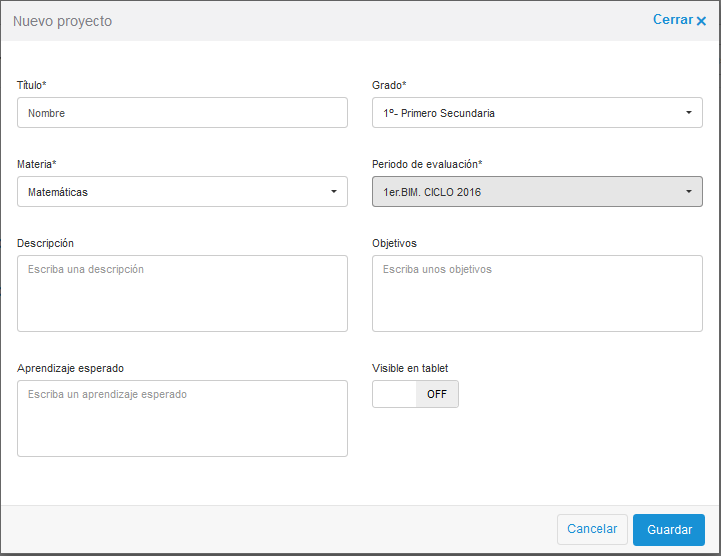This screenshot has height=556, width=721.
Task: Click the Objetivos label text
Action: [394, 243]
